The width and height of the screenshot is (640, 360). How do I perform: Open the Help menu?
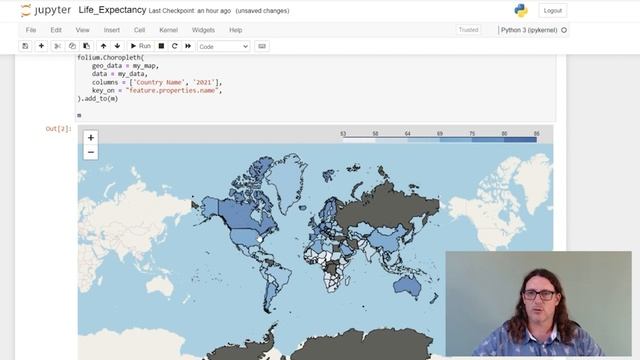(x=236, y=30)
